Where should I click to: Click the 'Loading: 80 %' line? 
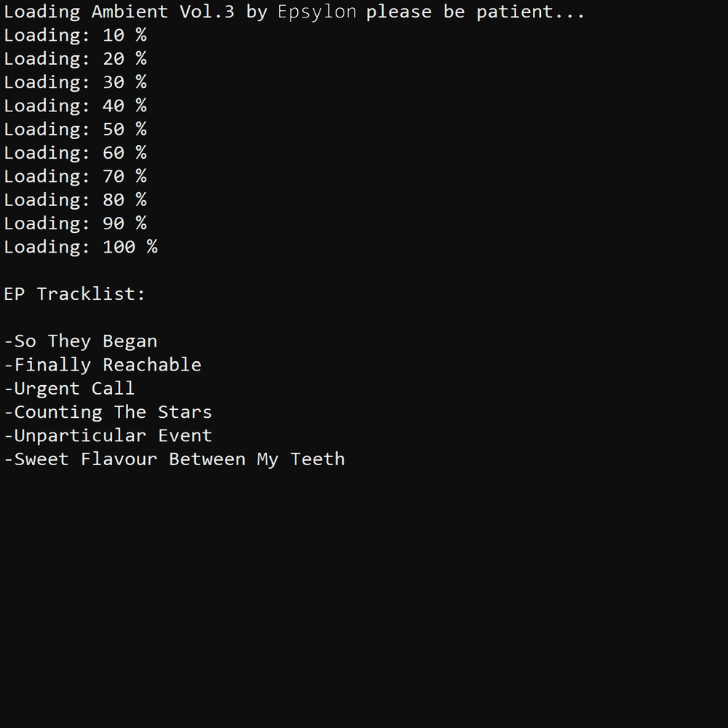click(x=75, y=200)
